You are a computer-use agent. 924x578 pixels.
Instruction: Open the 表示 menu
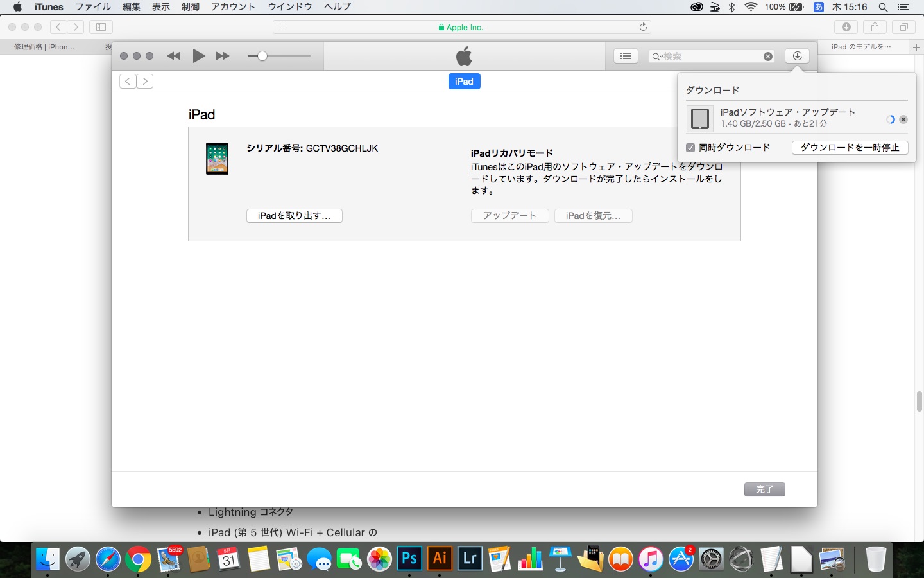click(x=161, y=7)
